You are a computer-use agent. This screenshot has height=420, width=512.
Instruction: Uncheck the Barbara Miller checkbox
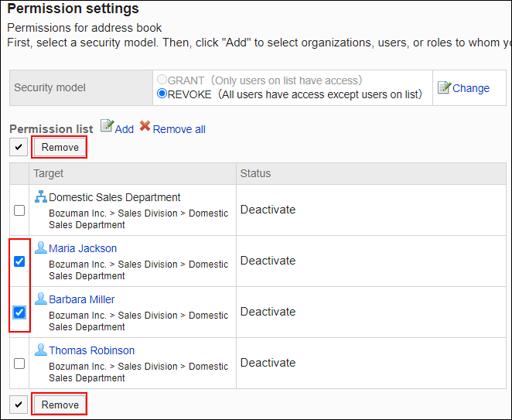19,312
